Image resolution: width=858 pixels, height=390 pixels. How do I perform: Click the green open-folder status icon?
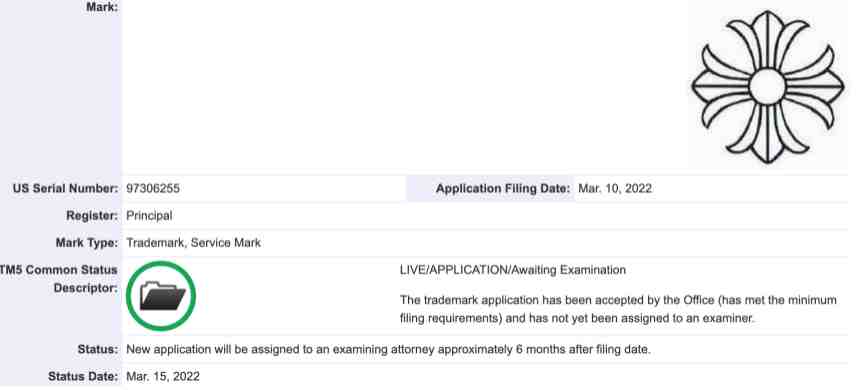161,296
